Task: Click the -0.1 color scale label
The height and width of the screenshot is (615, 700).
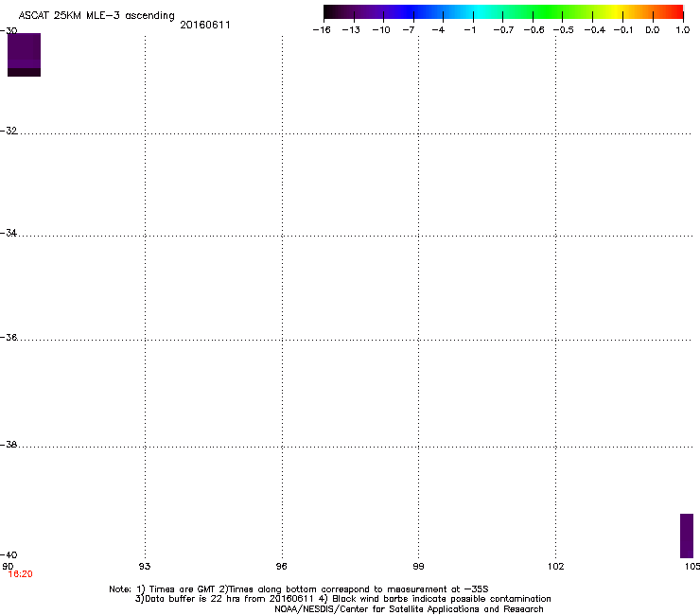Action: pos(623,30)
